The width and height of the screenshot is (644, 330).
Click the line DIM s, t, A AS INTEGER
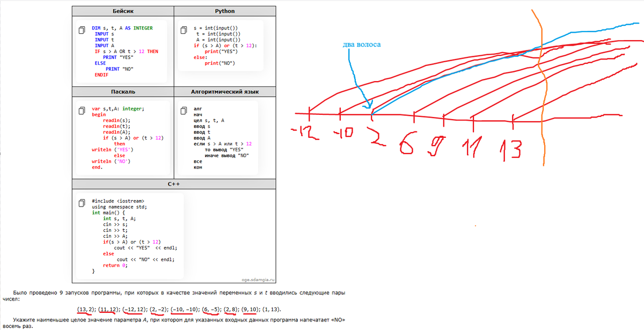coord(122,28)
